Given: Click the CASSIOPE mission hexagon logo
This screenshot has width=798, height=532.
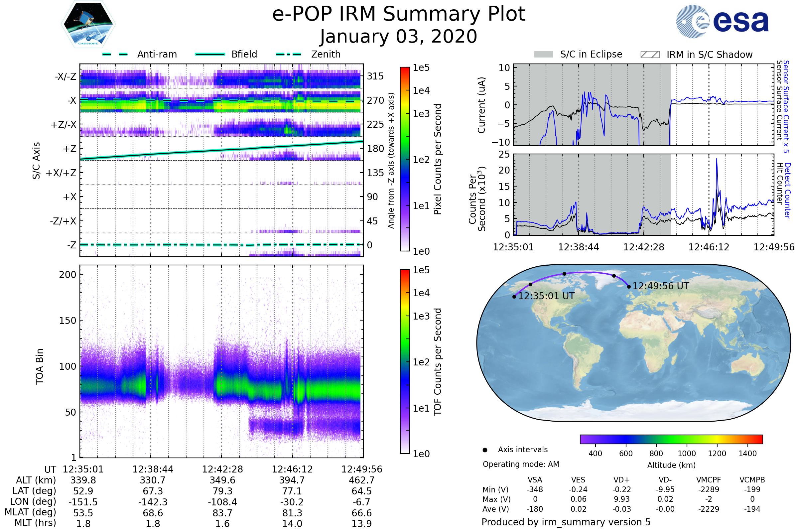Looking at the screenshot, I should 88,24.
